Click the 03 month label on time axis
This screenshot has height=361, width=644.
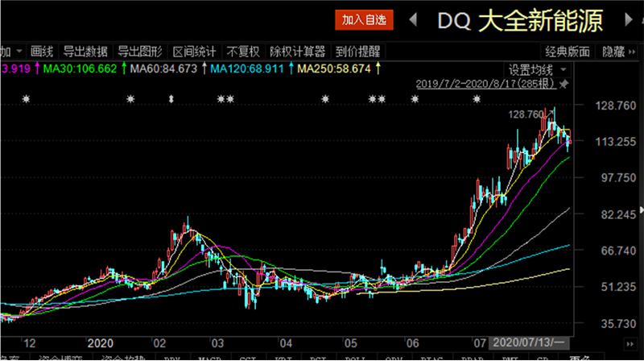(217, 343)
